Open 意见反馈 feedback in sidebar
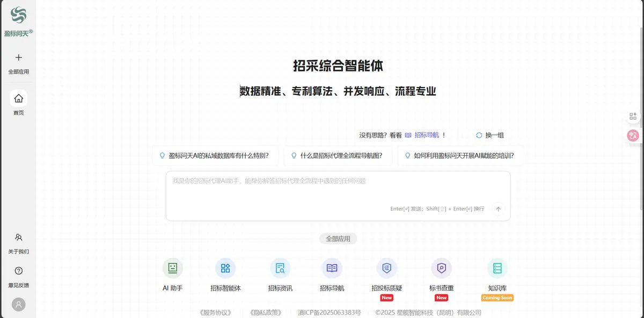Screen dimensions: 644x318 point(19,271)
